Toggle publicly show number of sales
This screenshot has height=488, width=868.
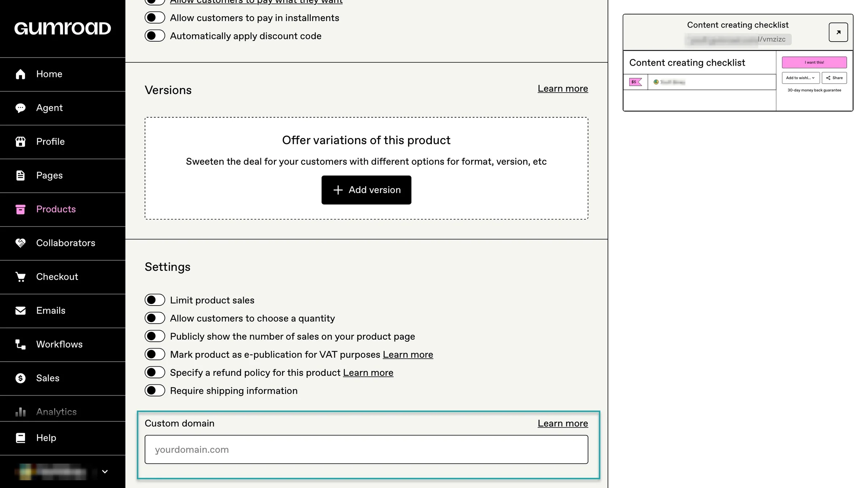tap(155, 336)
